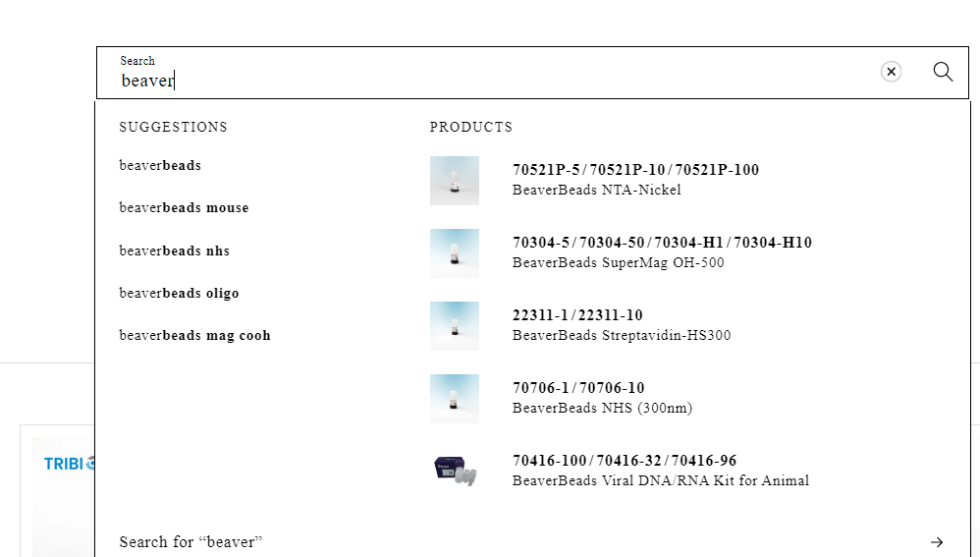
Task: Open product 70706-1/70706-10 result
Action: coord(578,388)
